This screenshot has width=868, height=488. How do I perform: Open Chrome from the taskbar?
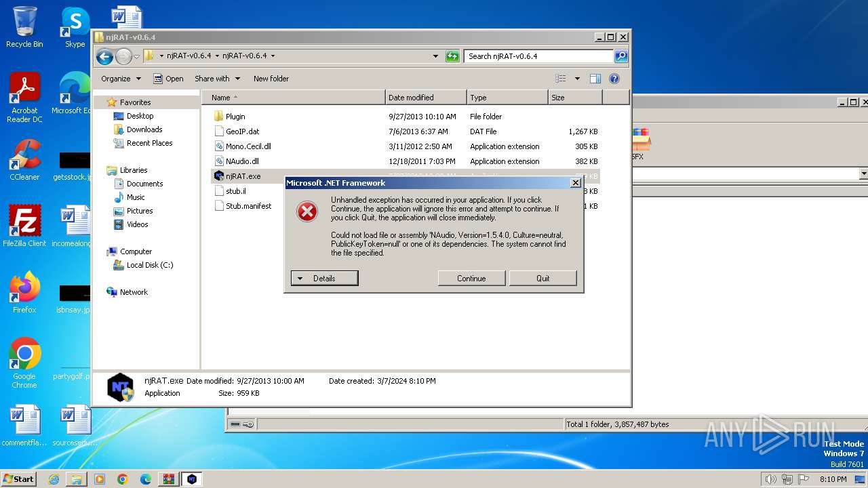[123, 479]
